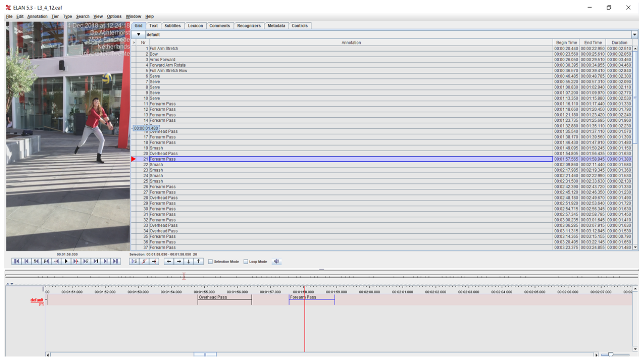This screenshot has width=644, height=361.
Task: Go to the previous annotation arrow
Action: (x=169, y=261)
